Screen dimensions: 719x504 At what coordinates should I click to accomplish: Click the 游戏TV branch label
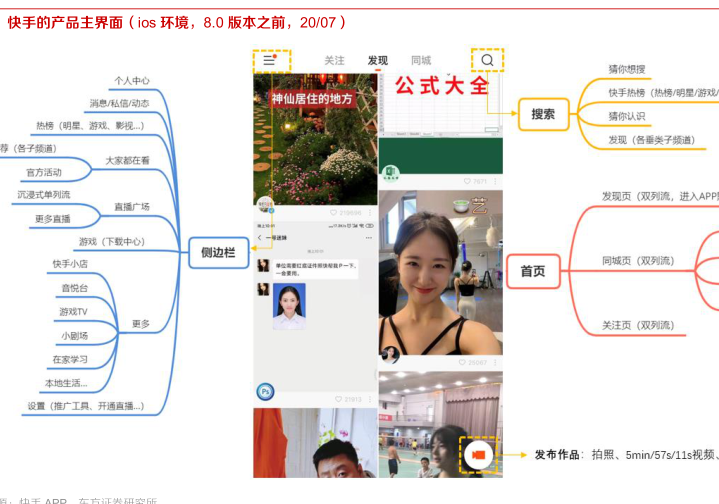click(x=73, y=312)
